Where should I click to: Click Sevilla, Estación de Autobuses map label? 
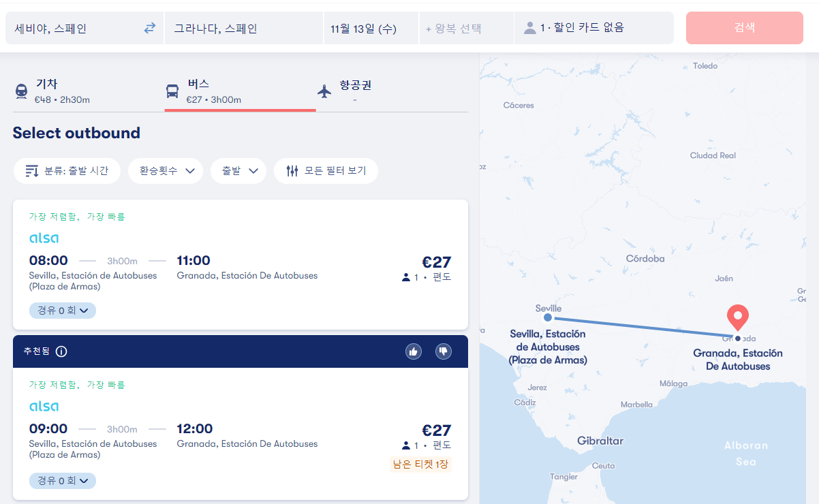[x=548, y=347]
